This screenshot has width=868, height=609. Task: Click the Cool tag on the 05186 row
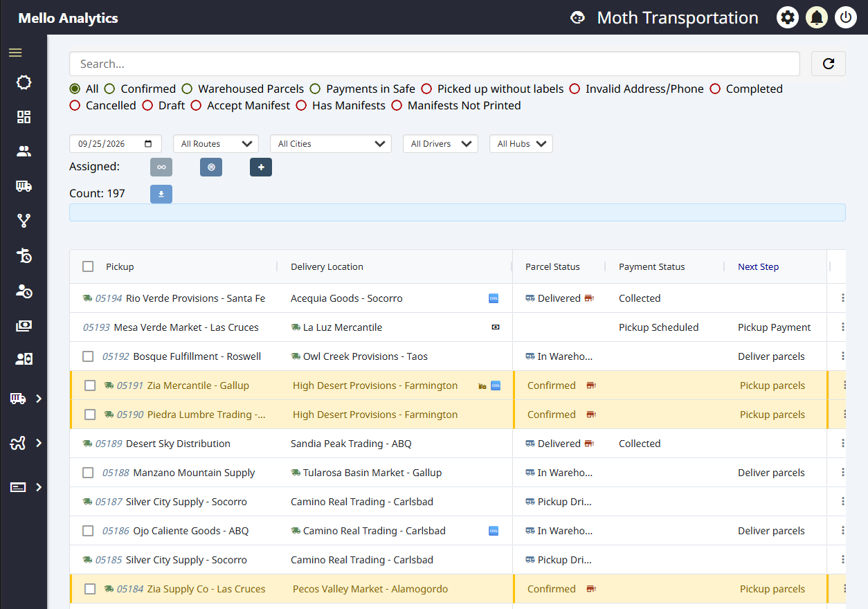(494, 531)
